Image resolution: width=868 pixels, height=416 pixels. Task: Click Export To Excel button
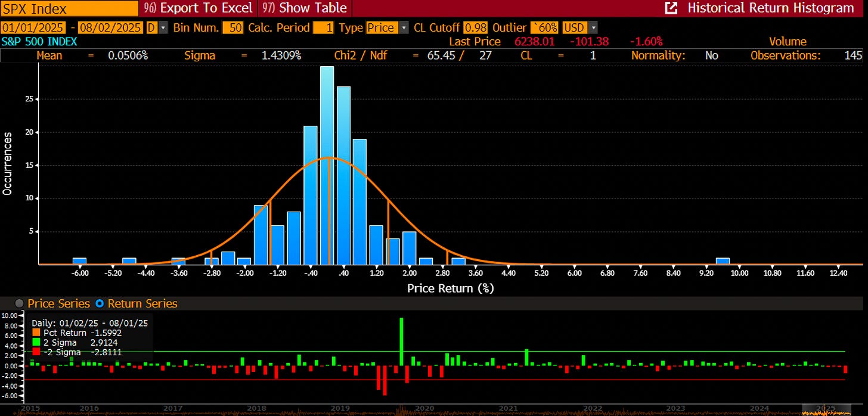[x=199, y=8]
